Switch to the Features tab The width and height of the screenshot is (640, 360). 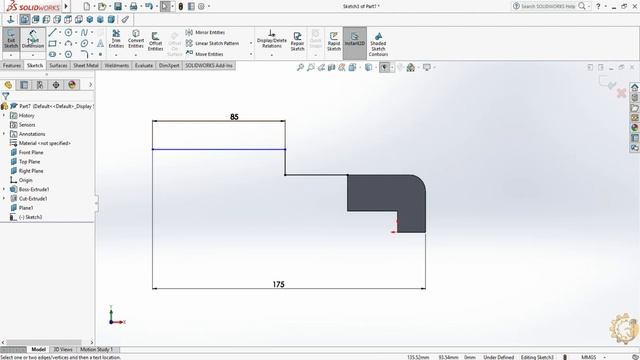coord(11,65)
